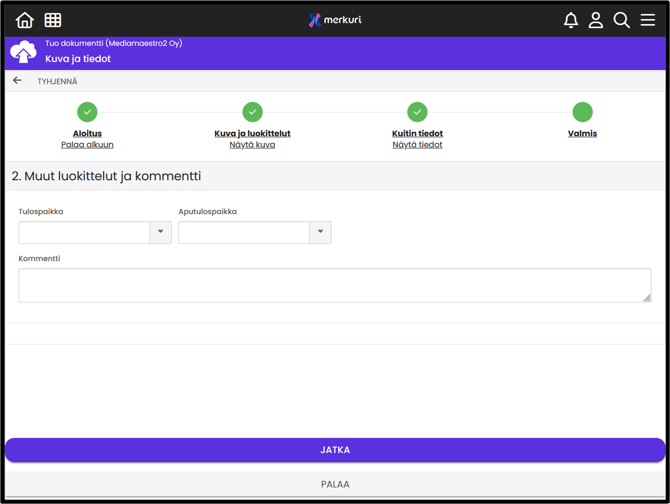Click the Tulospaikka combo box field
Screen dimensions: 670x504
click(x=84, y=232)
